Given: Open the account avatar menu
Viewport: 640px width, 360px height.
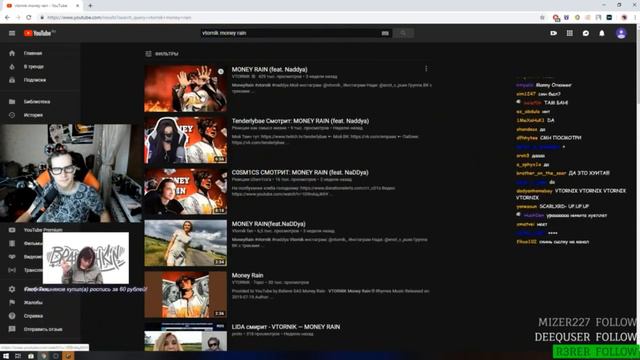Looking at the screenshot, I should pyautogui.click(x=621, y=33).
